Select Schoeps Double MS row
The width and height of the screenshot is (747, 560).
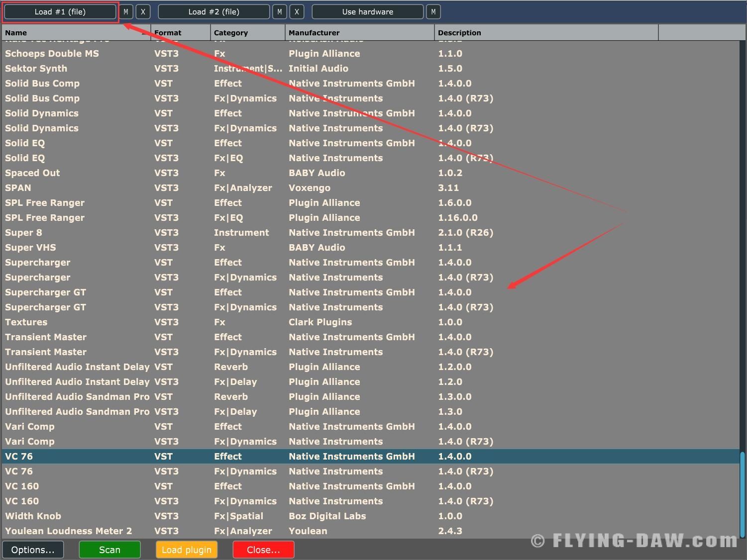point(370,54)
